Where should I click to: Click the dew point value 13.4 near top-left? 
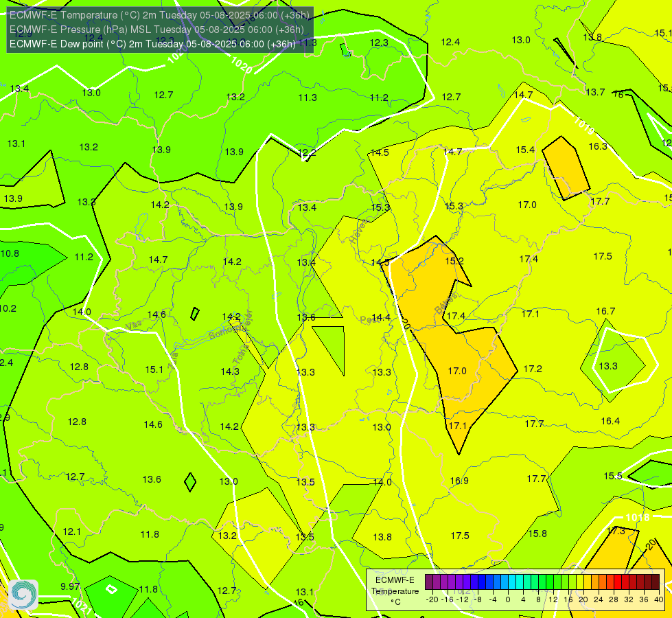click(19, 89)
